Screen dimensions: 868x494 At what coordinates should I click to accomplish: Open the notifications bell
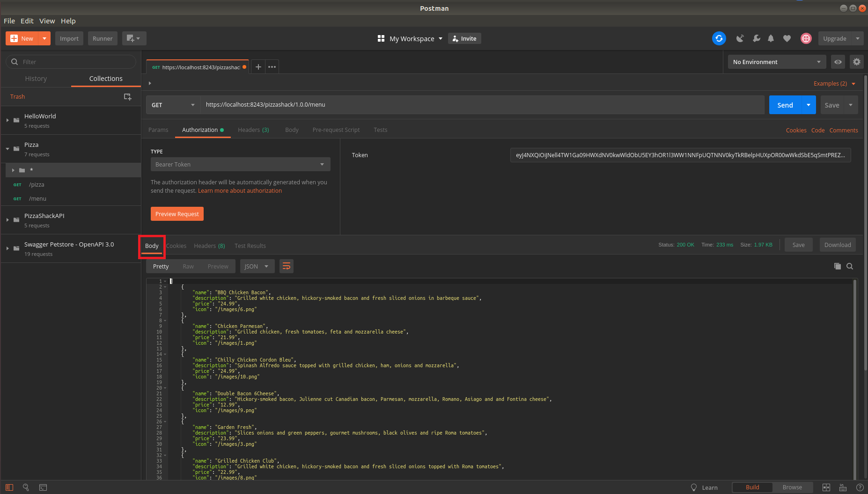[771, 38]
